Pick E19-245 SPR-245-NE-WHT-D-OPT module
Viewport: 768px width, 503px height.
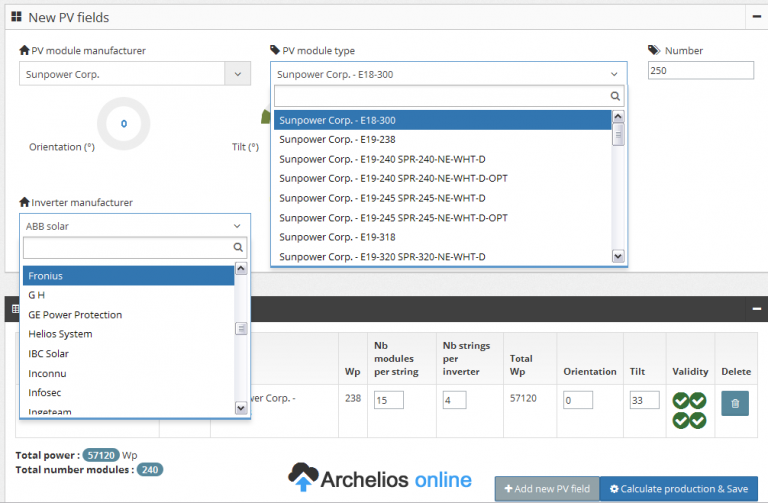[x=443, y=217]
